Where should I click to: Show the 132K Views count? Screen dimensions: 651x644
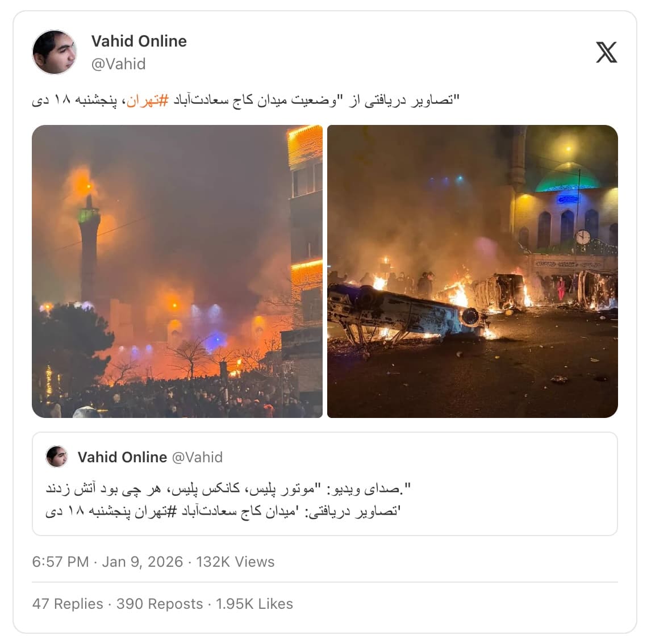coord(235,562)
